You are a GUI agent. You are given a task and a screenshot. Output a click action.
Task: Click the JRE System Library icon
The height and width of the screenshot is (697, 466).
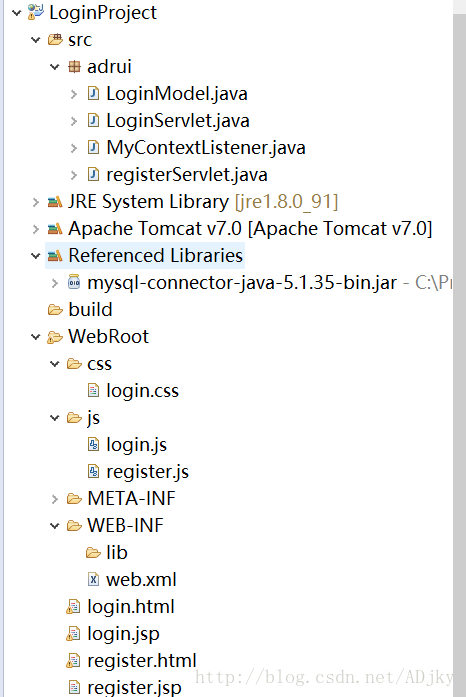pyautogui.click(x=55, y=202)
